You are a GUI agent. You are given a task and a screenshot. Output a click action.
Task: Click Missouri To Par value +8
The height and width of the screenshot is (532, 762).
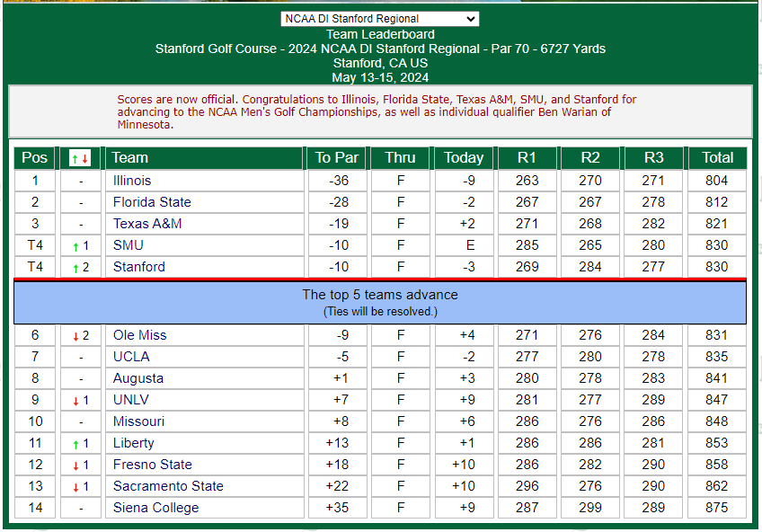point(341,421)
